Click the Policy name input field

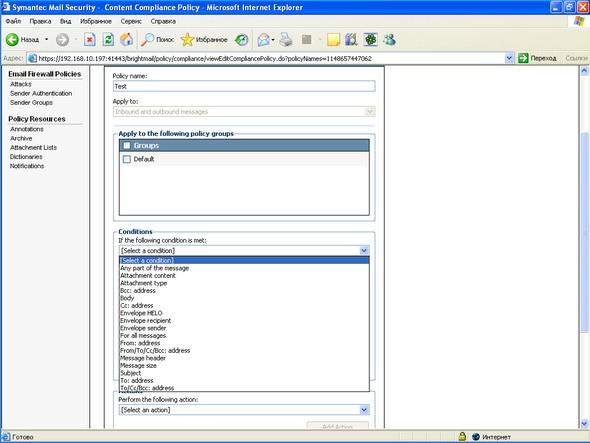click(x=244, y=86)
